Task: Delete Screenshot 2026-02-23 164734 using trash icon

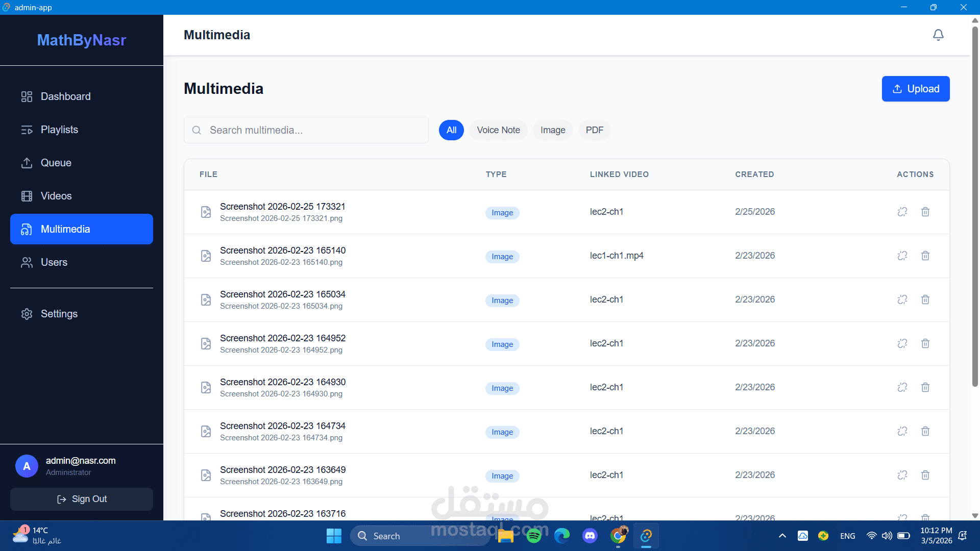Action: [x=925, y=431]
